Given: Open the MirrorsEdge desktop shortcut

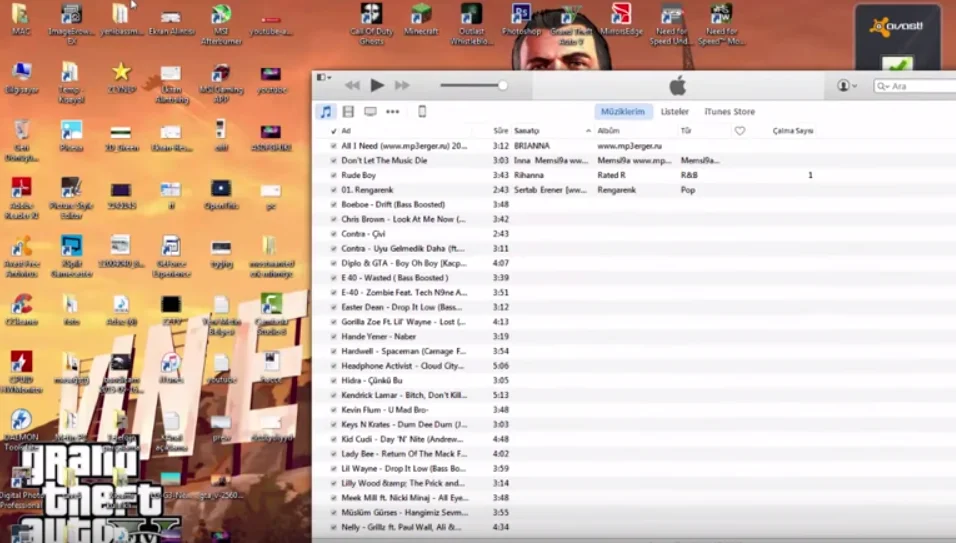Looking at the screenshot, I should 621,20.
